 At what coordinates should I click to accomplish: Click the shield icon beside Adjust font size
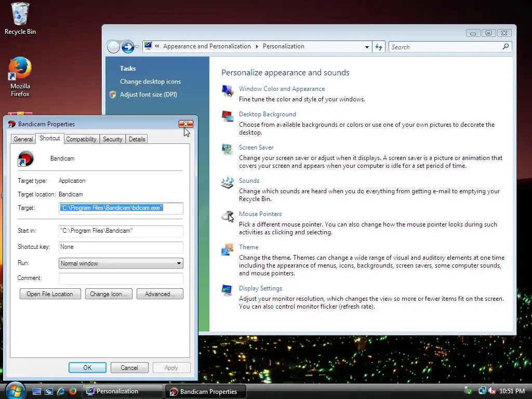coord(113,95)
